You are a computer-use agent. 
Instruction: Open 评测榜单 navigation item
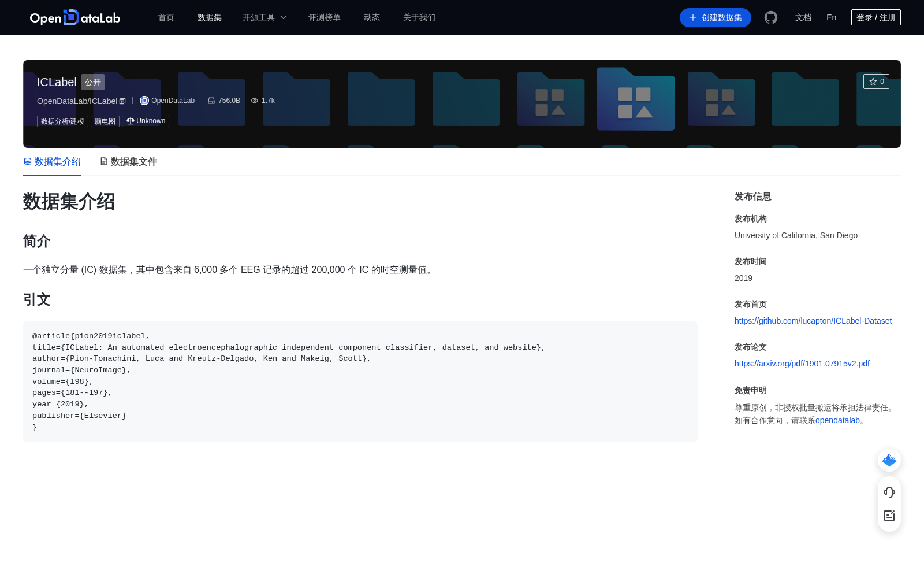click(325, 17)
